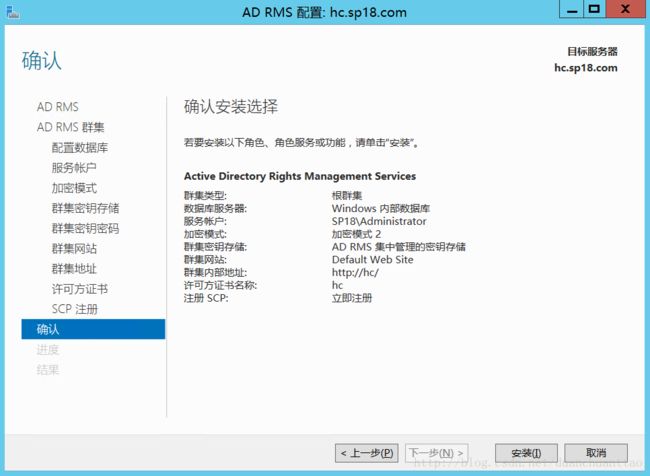Select the 加密模式 step
Viewport: 650px width, 476px height.
74,188
